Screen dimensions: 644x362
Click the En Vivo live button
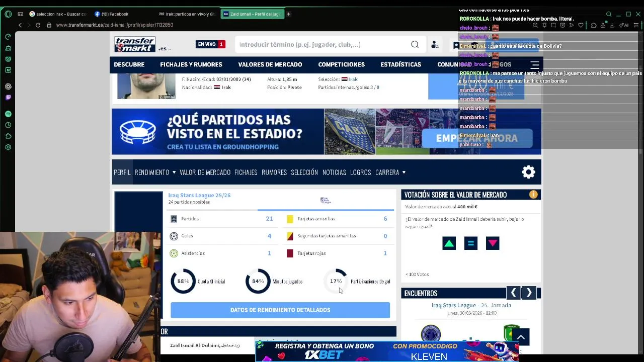[x=210, y=44]
